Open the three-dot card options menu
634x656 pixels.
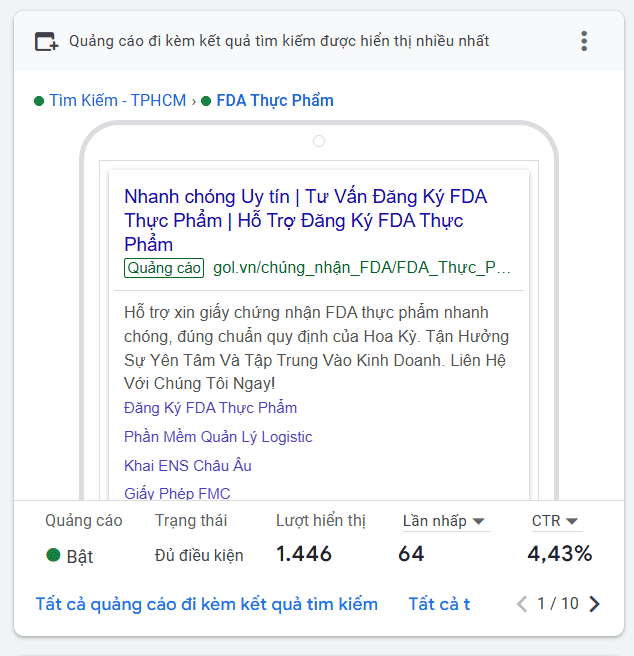[x=584, y=41]
